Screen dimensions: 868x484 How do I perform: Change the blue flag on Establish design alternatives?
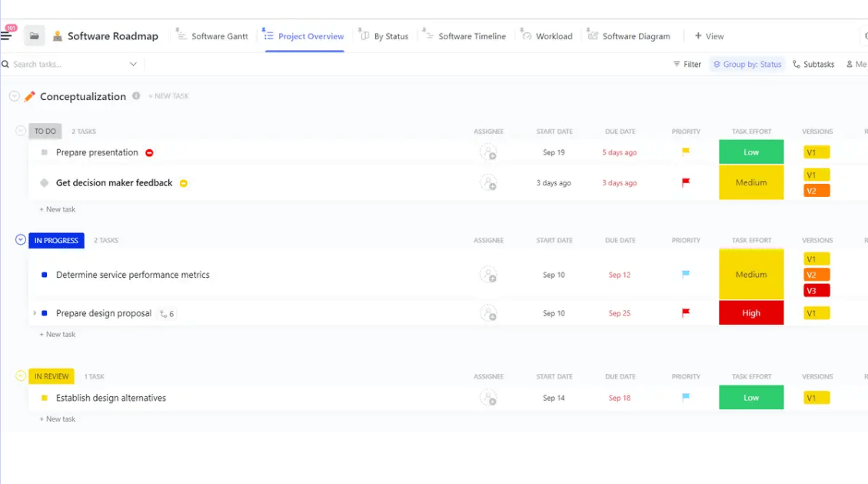click(x=686, y=397)
